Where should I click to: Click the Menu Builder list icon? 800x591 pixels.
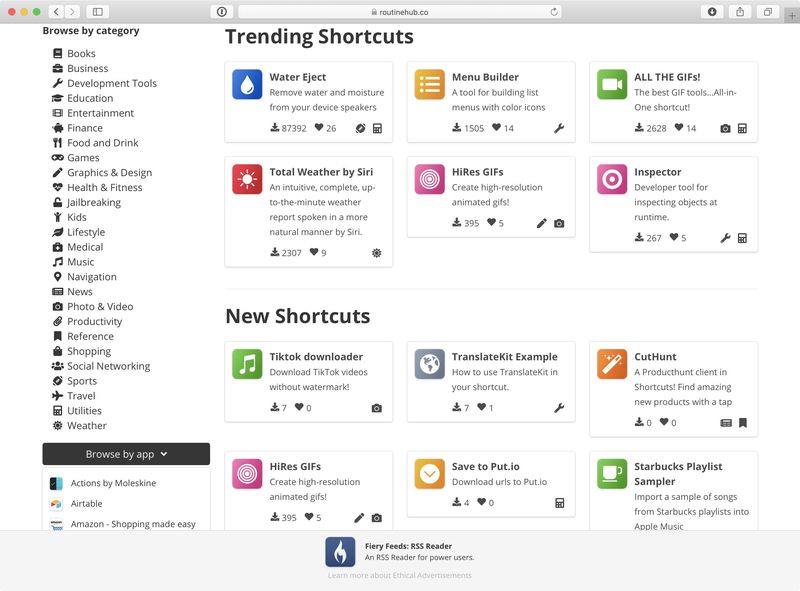pyautogui.click(x=430, y=84)
